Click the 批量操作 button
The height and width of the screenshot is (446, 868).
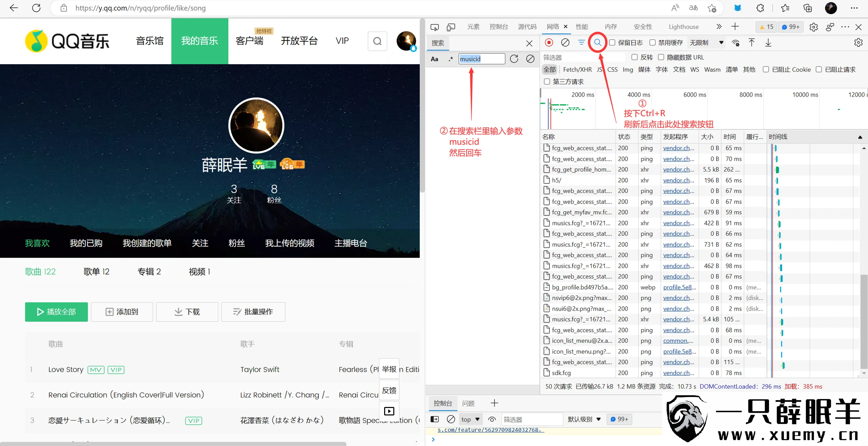click(x=253, y=312)
